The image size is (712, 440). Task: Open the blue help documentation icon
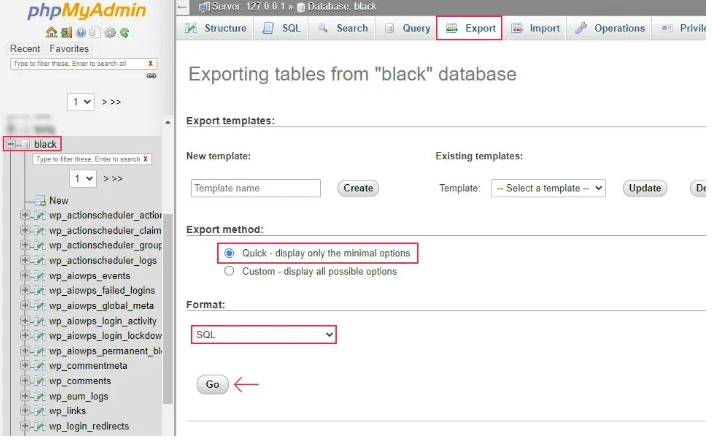click(80, 32)
